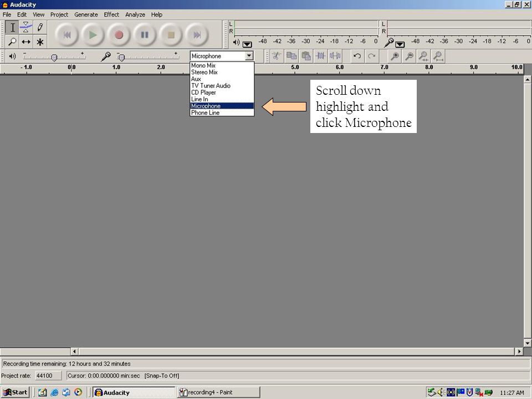Click the Zoom Out icon
The image size is (532, 399).
pyautogui.click(x=409, y=56)
